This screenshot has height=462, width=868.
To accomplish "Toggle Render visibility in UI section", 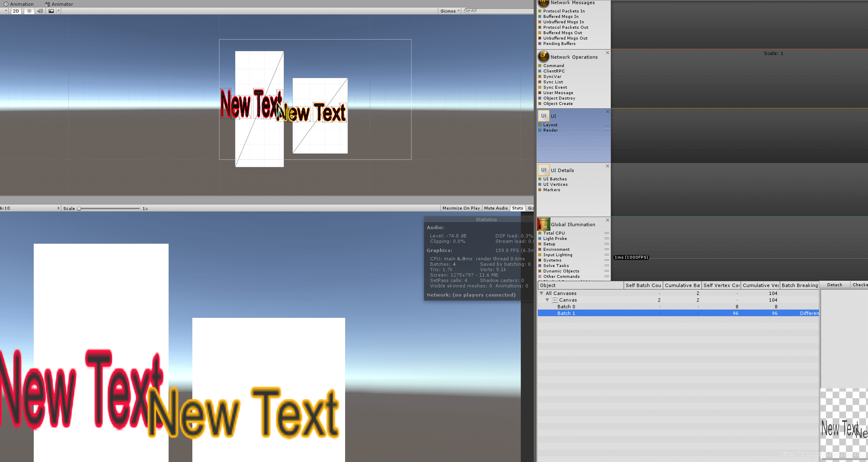I will click(540, 130).
